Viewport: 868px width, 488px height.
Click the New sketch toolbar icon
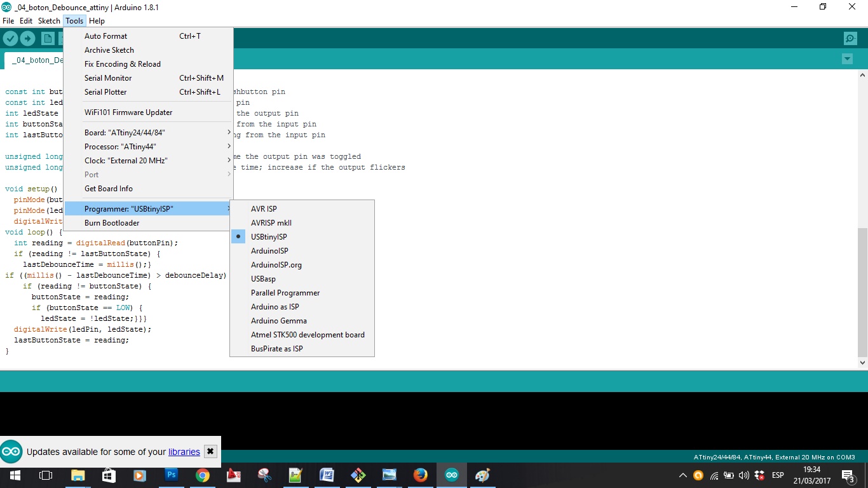(48, 39)
